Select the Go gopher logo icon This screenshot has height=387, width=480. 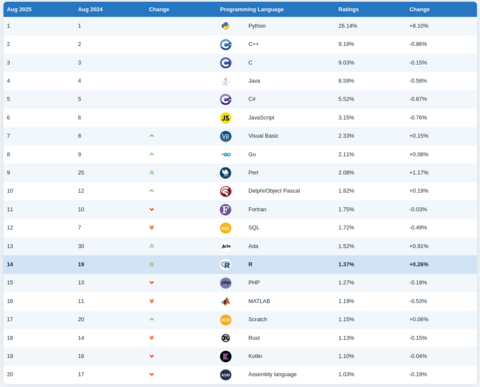click(226, 154)
